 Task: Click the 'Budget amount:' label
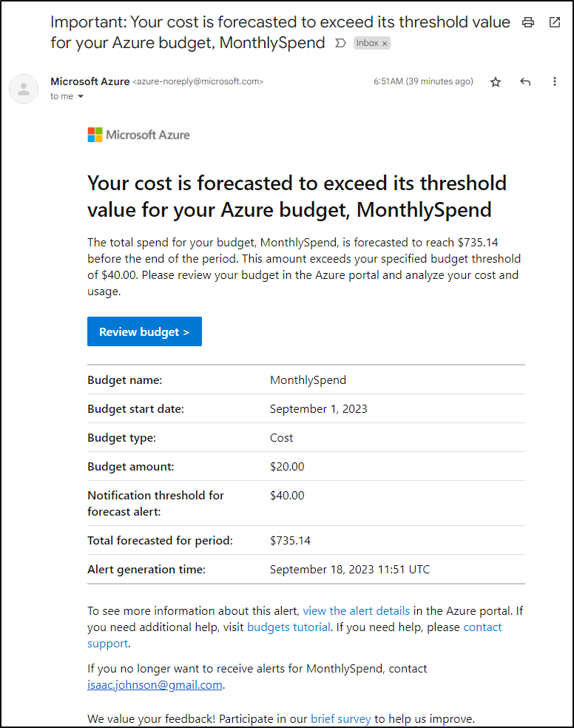[x=131, y=466]
